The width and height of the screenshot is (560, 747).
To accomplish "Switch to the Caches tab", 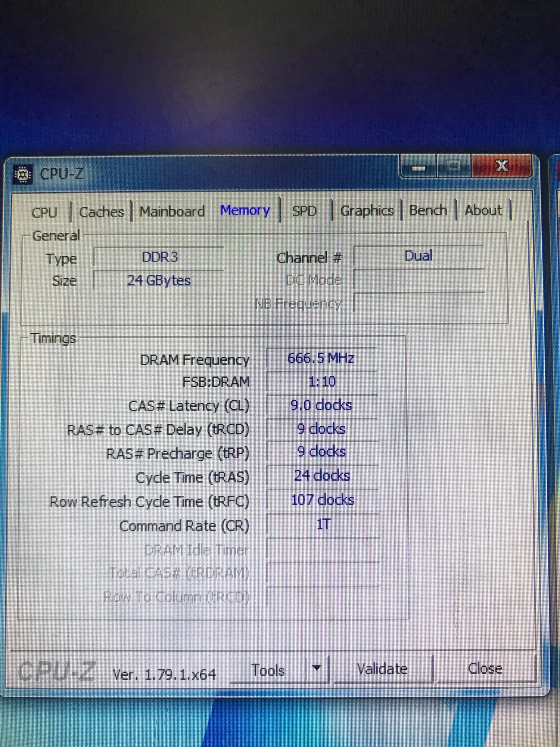I will [x=102, y=212].
